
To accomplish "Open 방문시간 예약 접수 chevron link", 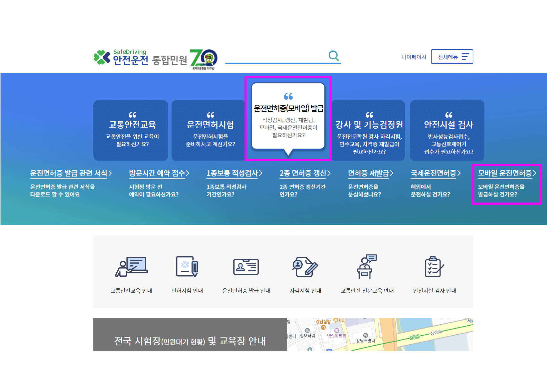I will click(x=159, y=173).
